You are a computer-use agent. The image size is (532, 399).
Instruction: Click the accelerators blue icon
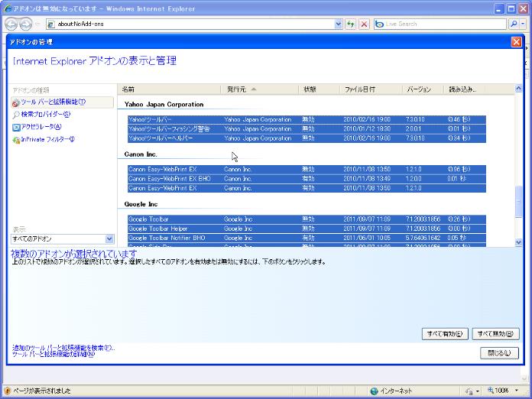[16, 127]
